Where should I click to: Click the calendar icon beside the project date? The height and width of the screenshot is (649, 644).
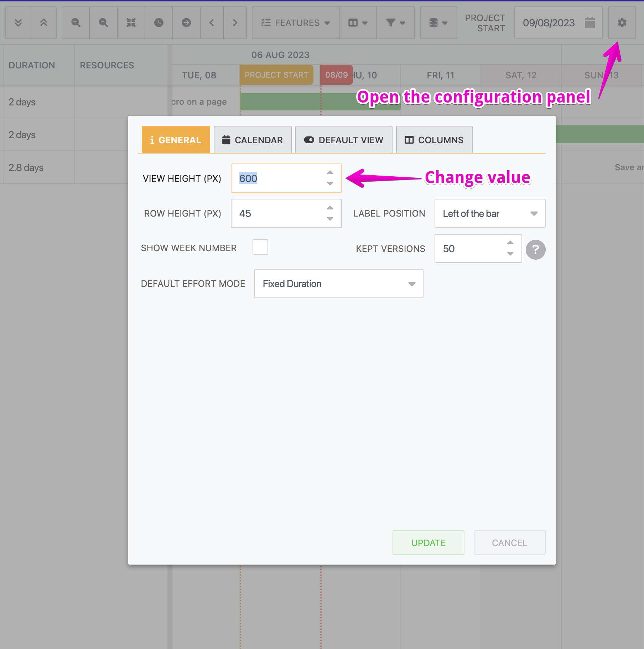tap(591, 23)
